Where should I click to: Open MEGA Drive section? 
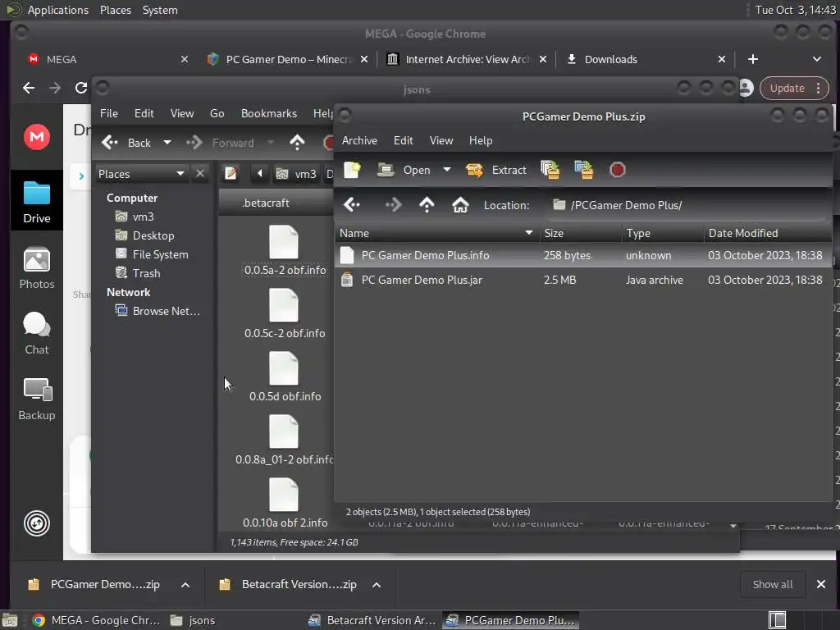(x=36, y=202)
